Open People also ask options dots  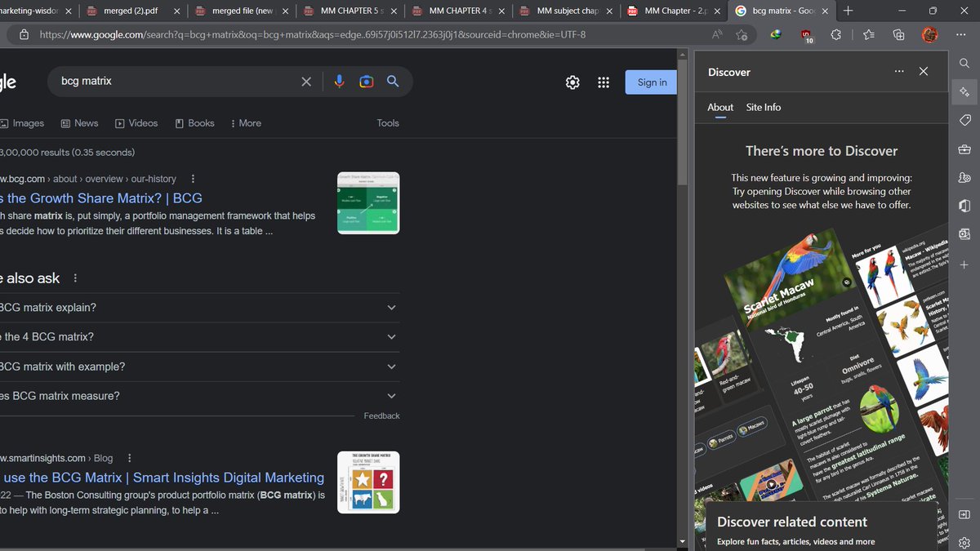[x=75, y=278]
